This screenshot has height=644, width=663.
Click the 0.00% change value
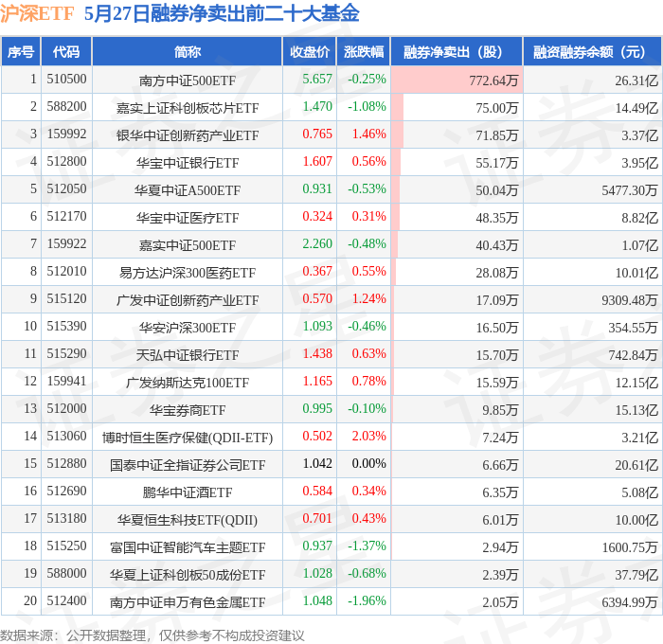coord(369,464)
